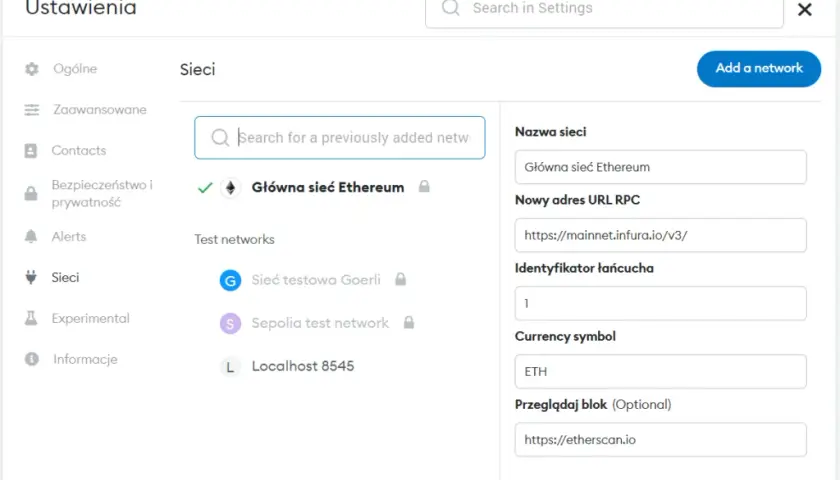Click the Ustawienia title text
Viewport: 840px width, 480px height.
[x=81, y=8]
